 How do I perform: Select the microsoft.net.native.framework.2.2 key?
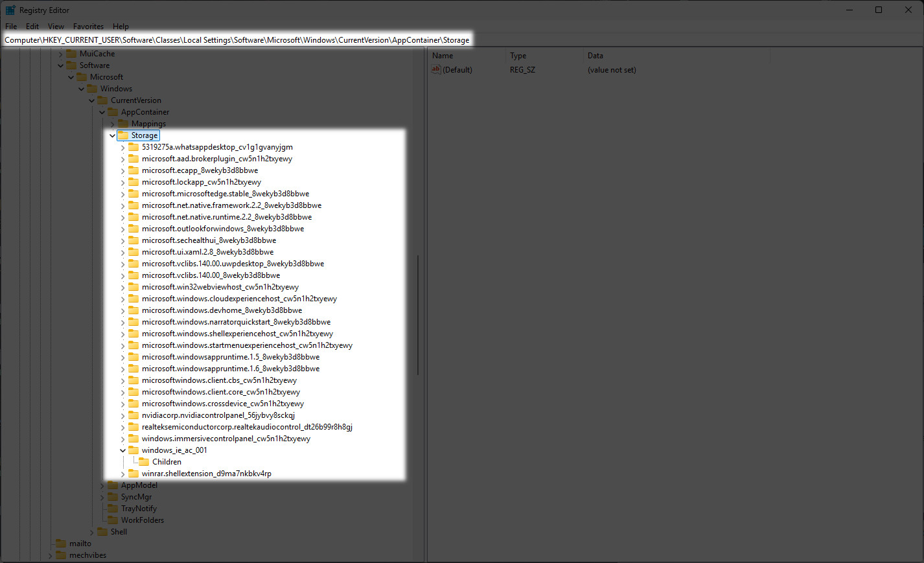pyautogui.click(x=231, y=205)
